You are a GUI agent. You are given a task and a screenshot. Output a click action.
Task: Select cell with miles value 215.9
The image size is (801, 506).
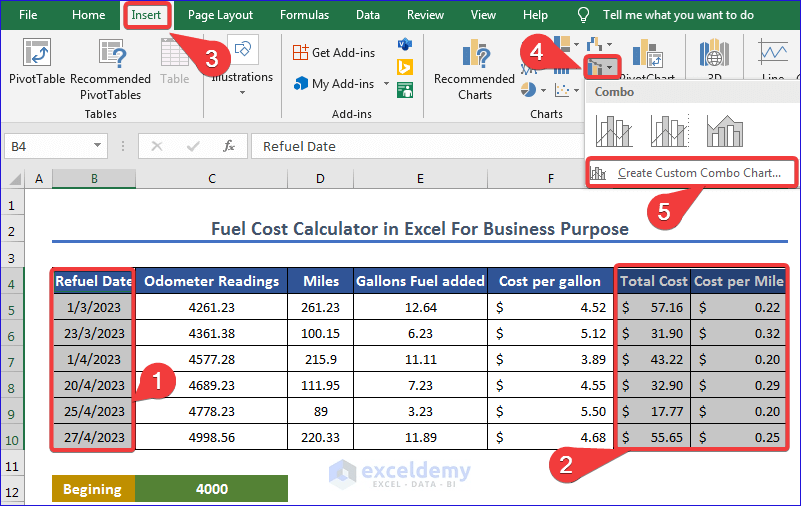[320, 359]
